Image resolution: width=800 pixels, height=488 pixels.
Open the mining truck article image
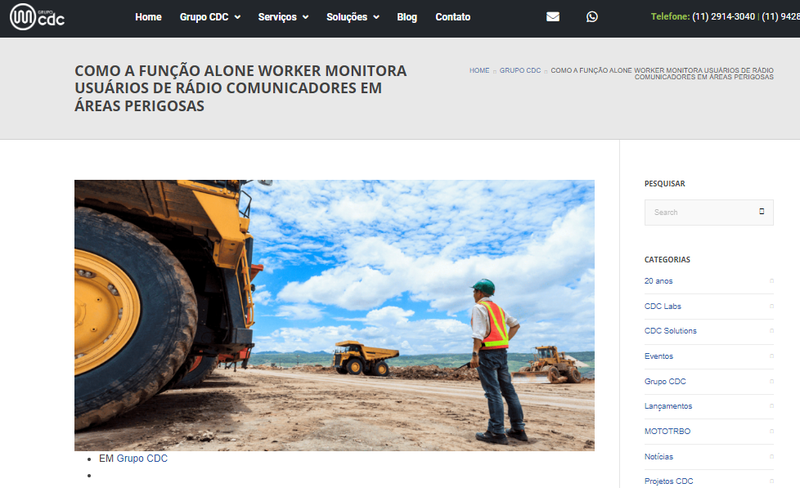point(334,315)
